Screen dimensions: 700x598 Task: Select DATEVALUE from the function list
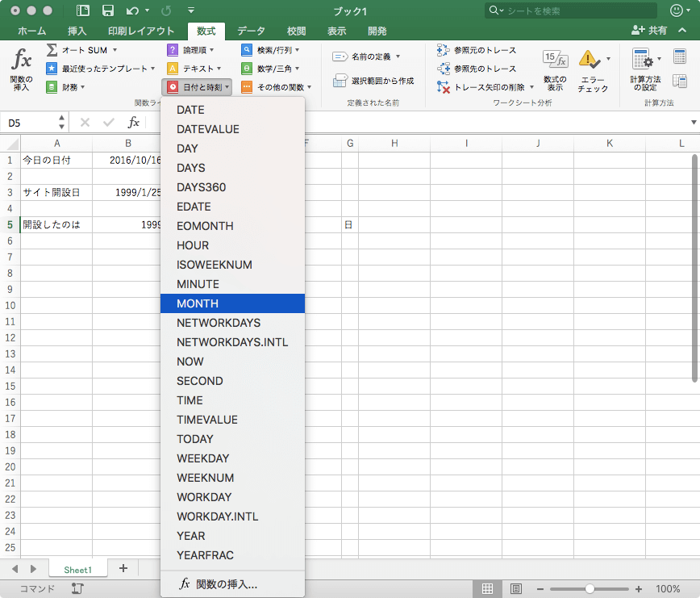(x=232, y=129)
